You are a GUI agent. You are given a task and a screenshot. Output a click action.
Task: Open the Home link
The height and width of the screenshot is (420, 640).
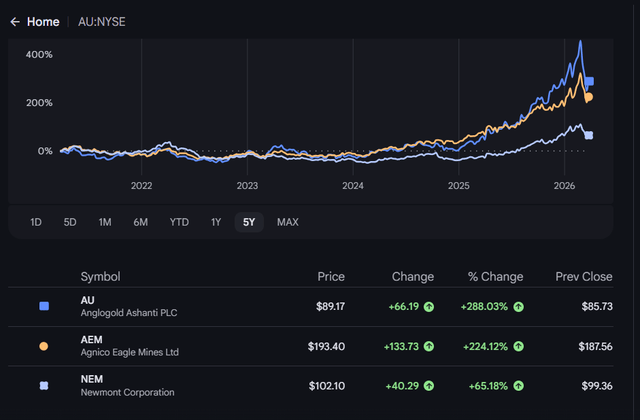coord(43,22)
